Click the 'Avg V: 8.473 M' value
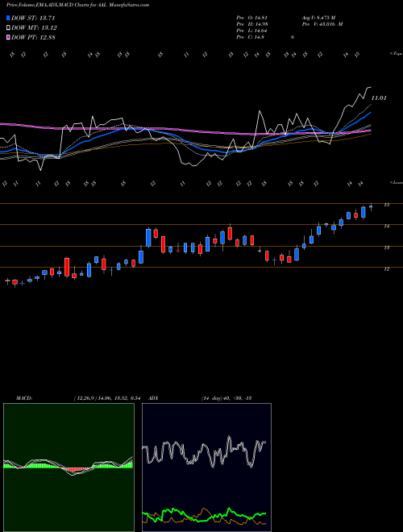This screenshot has width=403, height=532. pos(318,17)
